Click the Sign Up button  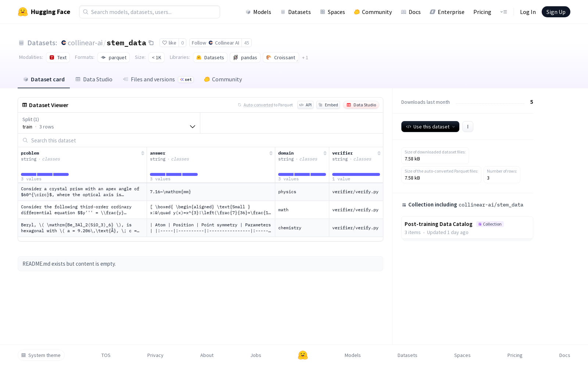point(556,12)
